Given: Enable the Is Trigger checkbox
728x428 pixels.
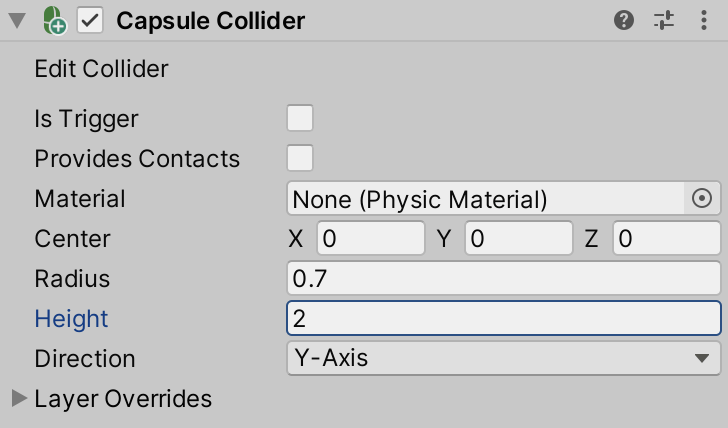Looking at the screenshot, I should click(300, 119).
